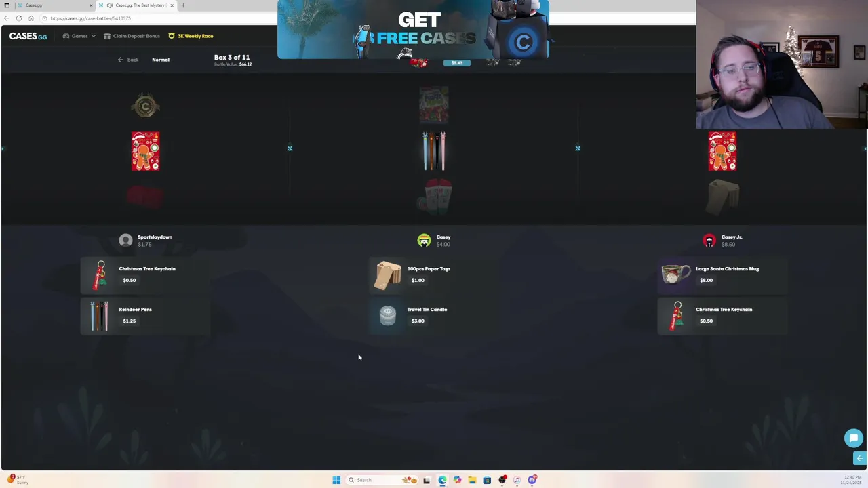
Task: Click the Casey Jr. player avatar
Action: tap(709, 240)
